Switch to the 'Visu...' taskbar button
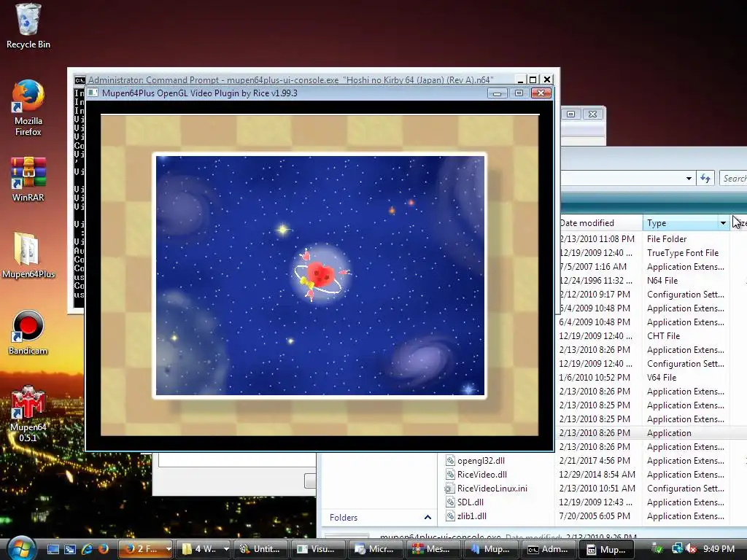The height and width of the screenshot is (560, 747). (317, 549)
